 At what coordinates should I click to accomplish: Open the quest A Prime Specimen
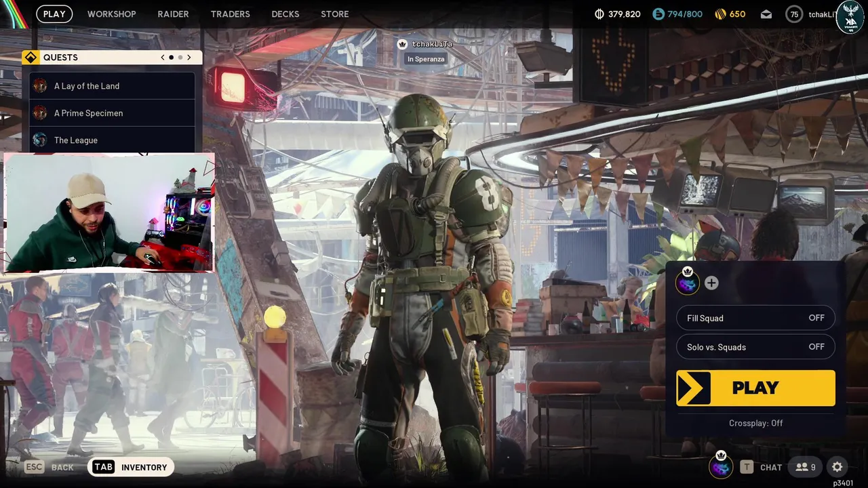point(112,113)
